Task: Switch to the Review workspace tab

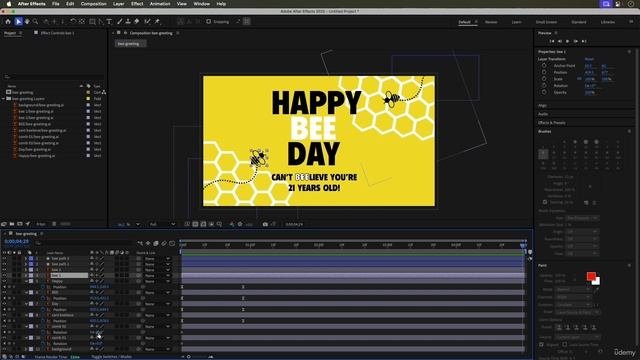Action: 491,22
